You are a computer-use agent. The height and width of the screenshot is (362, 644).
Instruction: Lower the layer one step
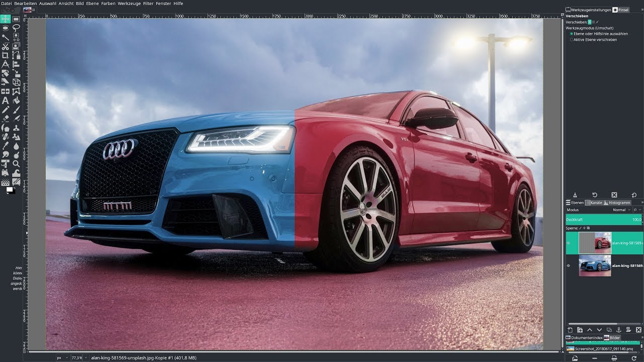pyautogui.click(x=599, y=330)
